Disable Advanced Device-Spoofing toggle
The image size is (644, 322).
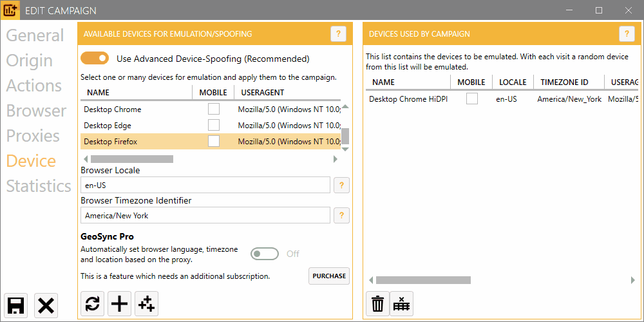coord(95,59)
